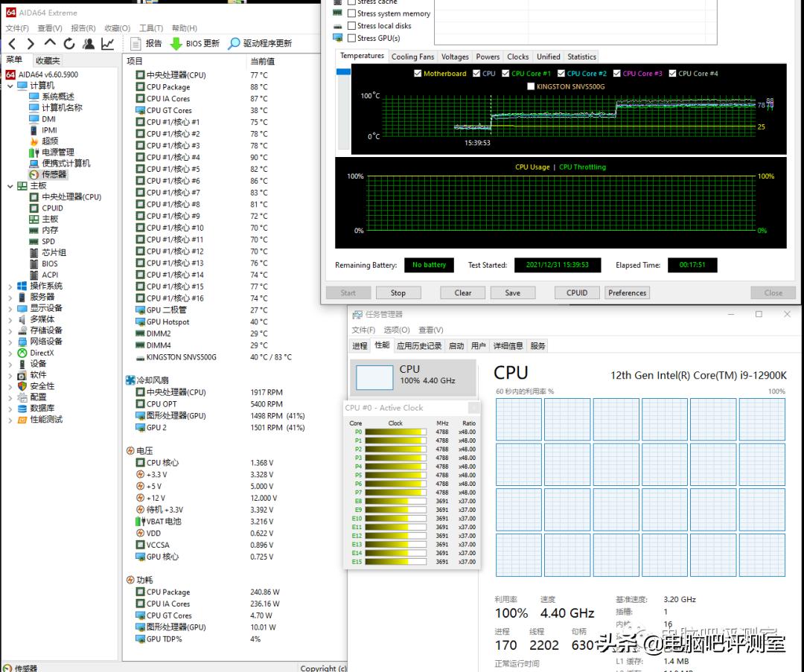Check the KINGSTON SNVS500G checkbox
Image resolution: width=804 pixels, height=672 pixels.
coord(531,86)
